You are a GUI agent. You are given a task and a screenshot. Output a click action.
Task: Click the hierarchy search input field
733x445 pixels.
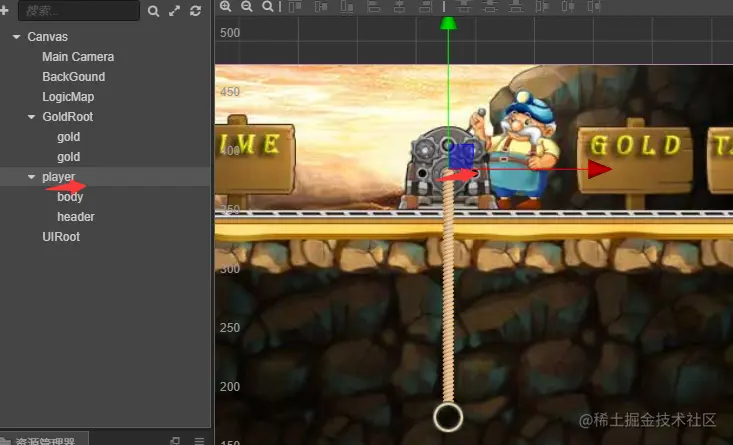pos(79,10)
